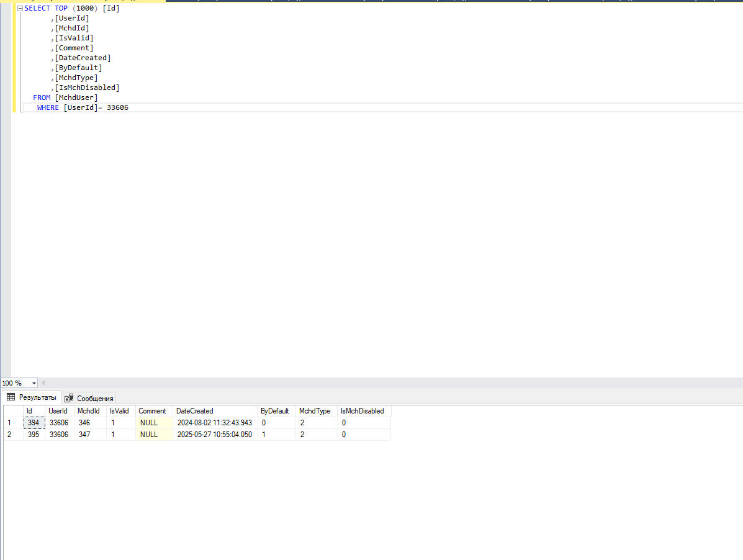Click UserId cell 33606 in row 395
Screen dimensions: 743x560
coord(59,435)
